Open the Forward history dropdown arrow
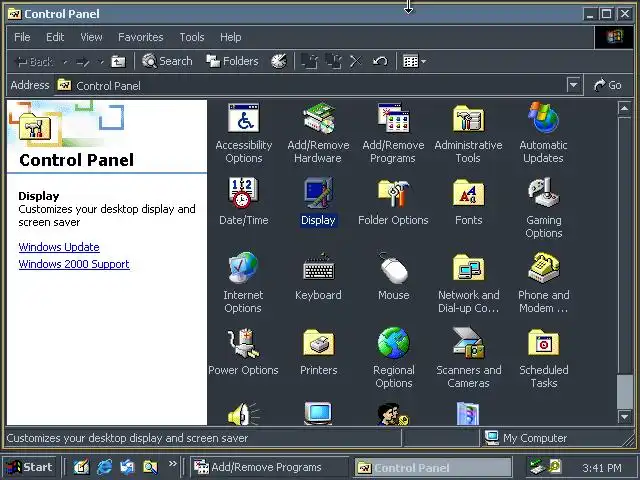 pyautogui.click(x=100, y=62)
